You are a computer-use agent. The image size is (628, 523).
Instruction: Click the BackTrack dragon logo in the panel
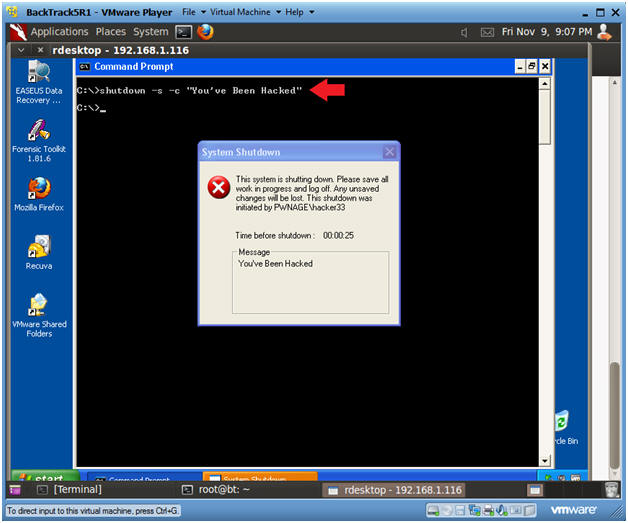pos(18,32)
